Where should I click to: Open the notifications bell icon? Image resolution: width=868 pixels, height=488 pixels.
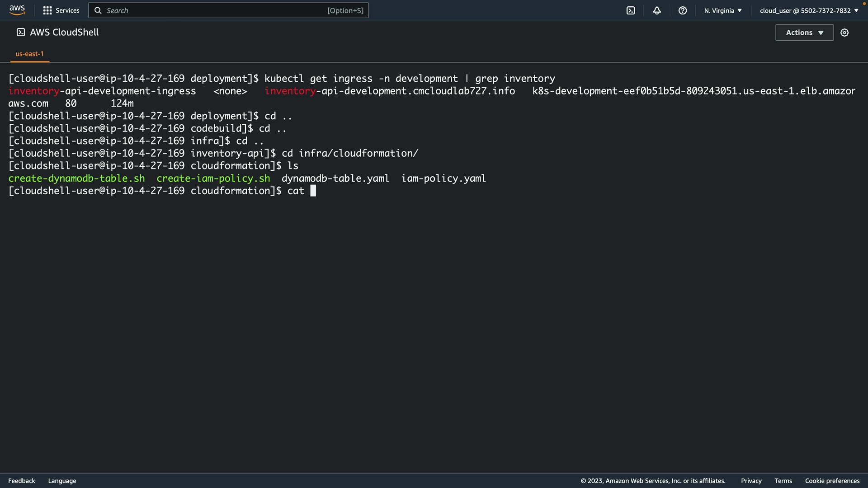pyautogui.click(x=657, y=10)
